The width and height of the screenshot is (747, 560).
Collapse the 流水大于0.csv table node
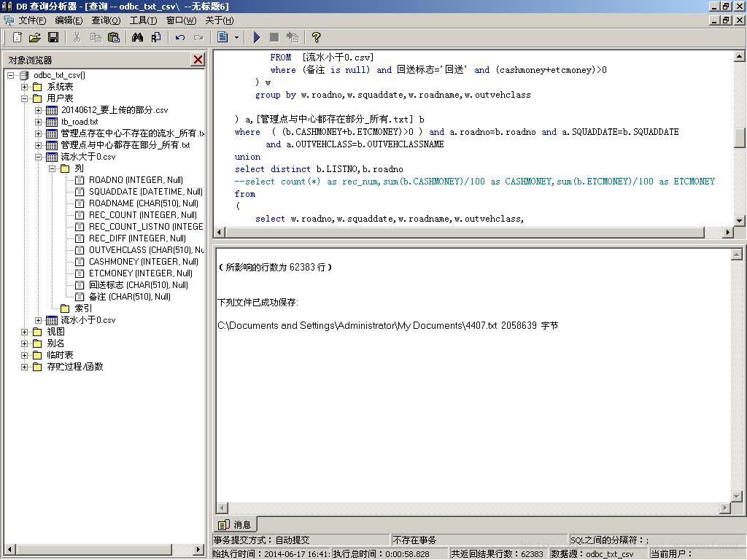click(38, 157)
